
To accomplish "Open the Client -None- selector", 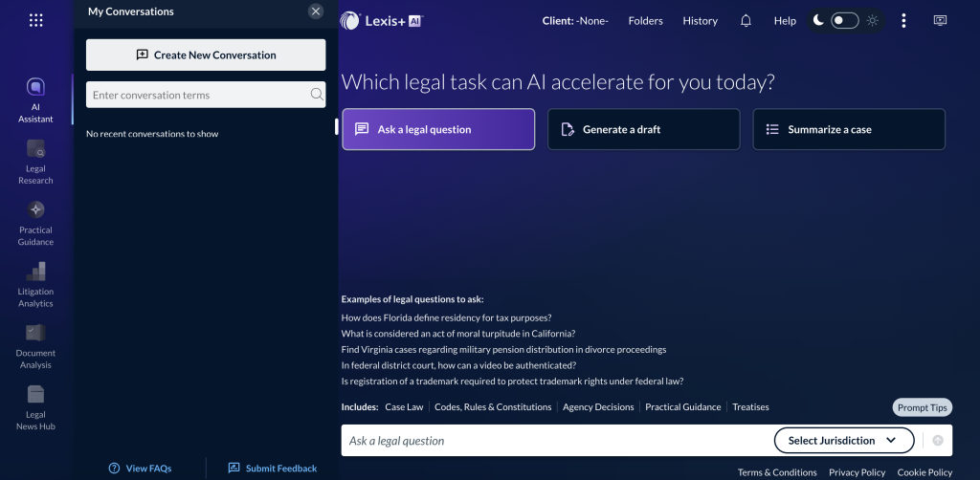I will click(574, 21).
